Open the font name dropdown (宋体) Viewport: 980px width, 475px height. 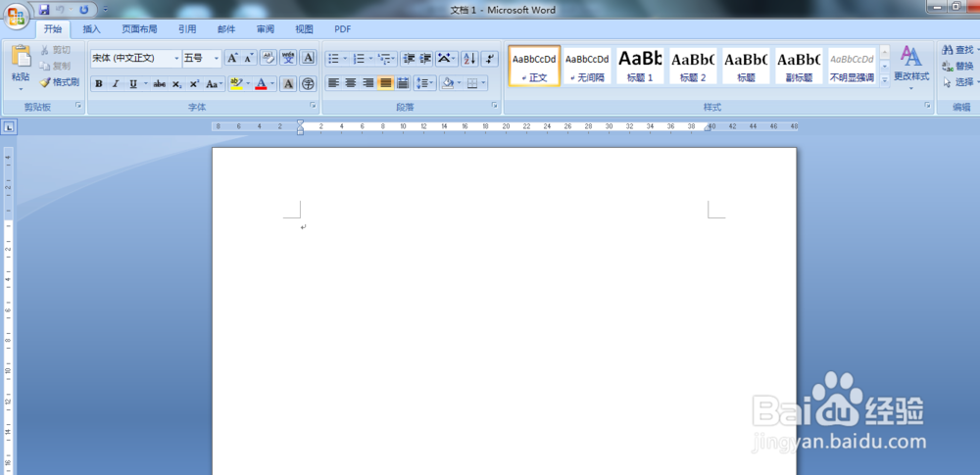click(176, 58)
